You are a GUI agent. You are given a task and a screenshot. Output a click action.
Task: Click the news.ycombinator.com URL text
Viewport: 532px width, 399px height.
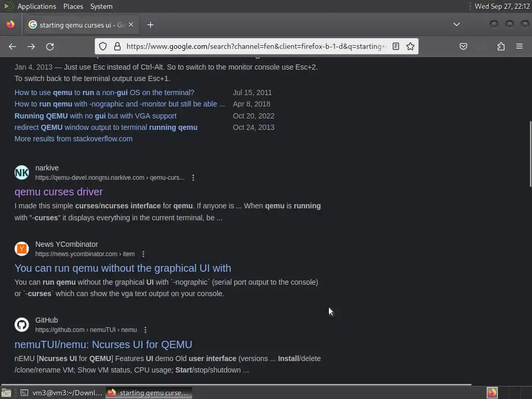point(85,254)
